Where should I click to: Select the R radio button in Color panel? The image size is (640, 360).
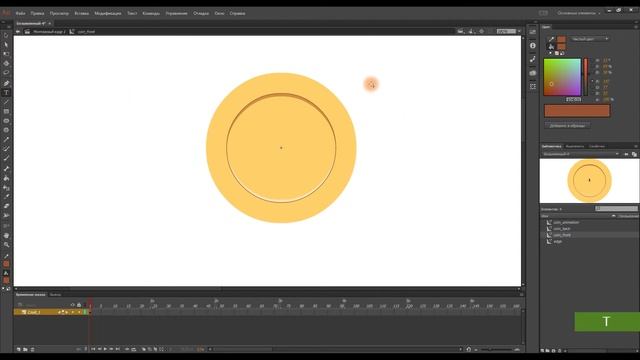tap(597, 82)
